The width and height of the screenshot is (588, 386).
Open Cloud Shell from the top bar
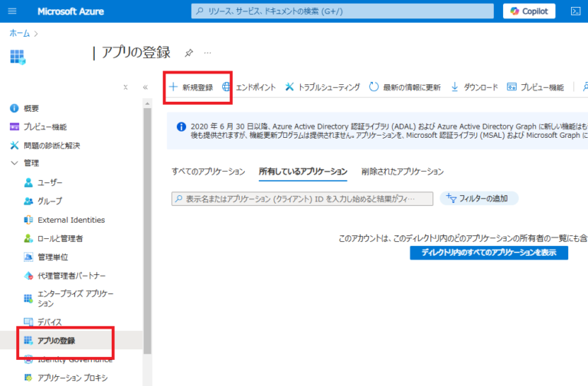point(576,11)
